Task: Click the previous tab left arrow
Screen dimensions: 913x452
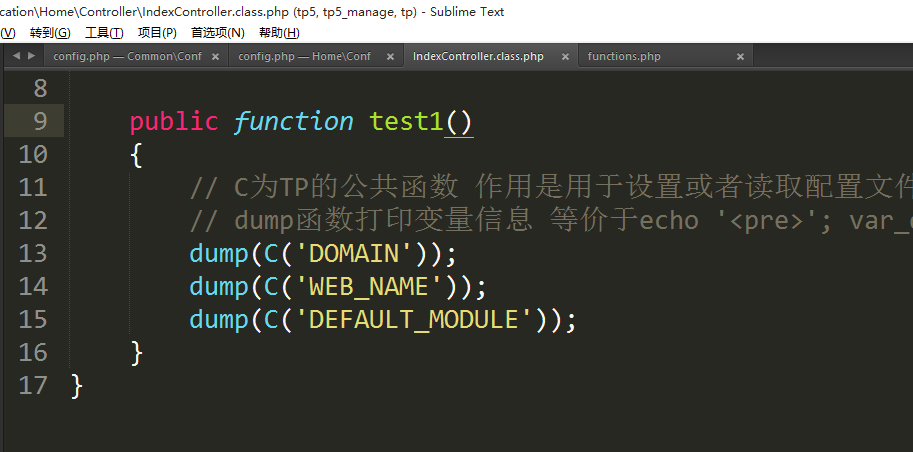Action: coord(15,57)
